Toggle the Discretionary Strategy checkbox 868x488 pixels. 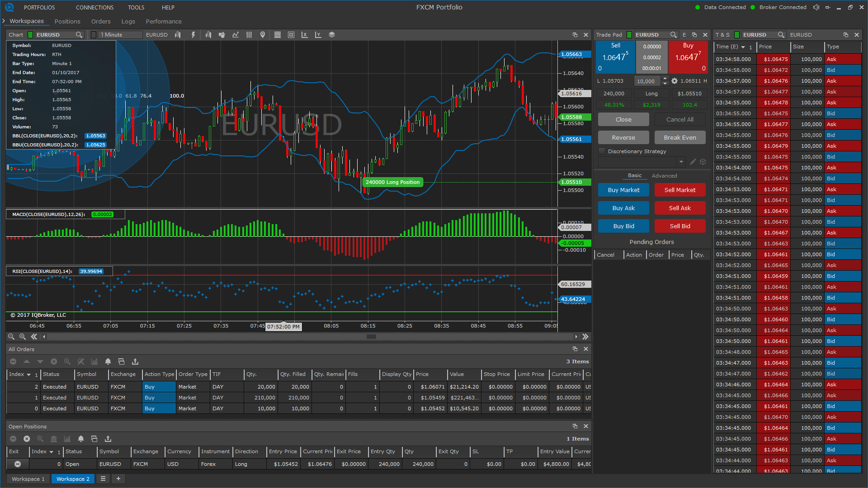[x=602, y=151]
